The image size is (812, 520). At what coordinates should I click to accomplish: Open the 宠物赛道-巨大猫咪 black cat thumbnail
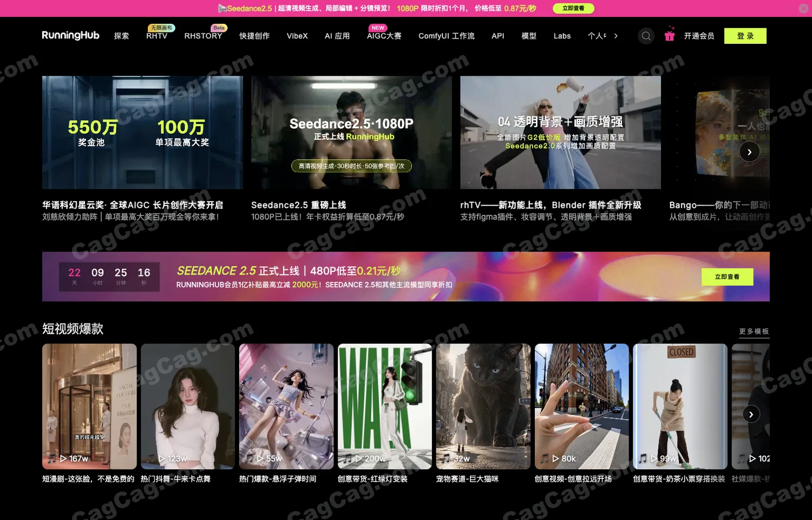483,406
